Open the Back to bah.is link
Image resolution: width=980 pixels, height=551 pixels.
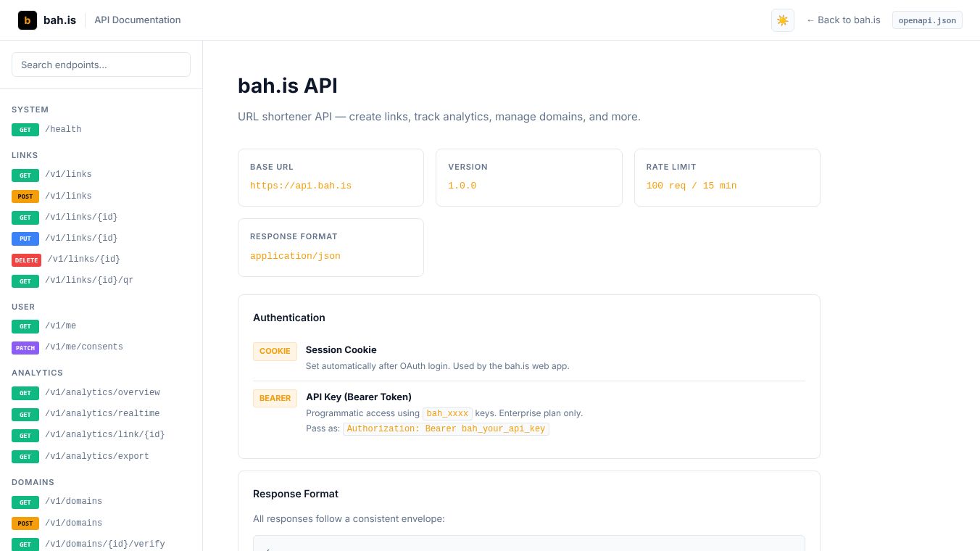843,20
